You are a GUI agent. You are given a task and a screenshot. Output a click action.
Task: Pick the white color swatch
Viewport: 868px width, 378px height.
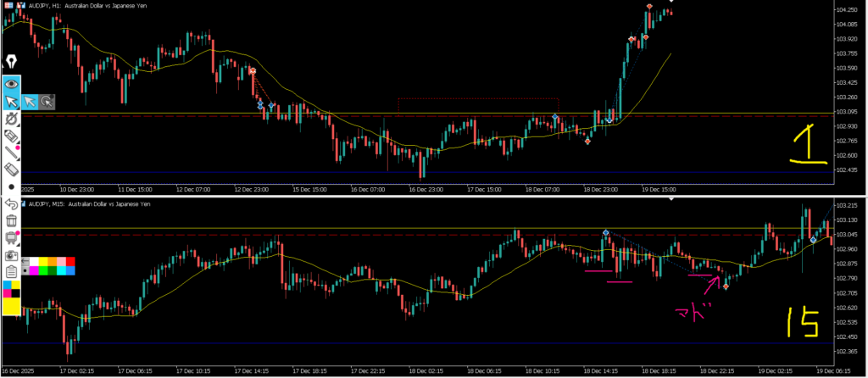point(34,261)
